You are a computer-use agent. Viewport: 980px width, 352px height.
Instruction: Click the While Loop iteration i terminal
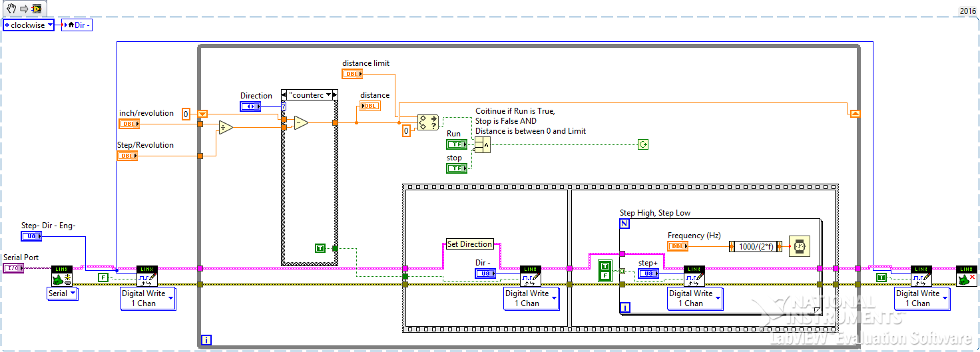click(x=206, y=340)
